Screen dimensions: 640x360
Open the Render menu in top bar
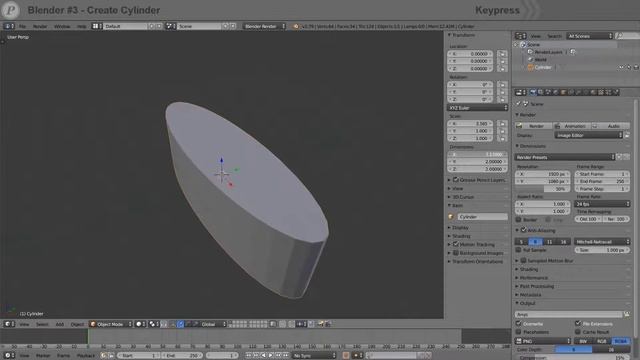pyautogui.click(x=40, y=26)
